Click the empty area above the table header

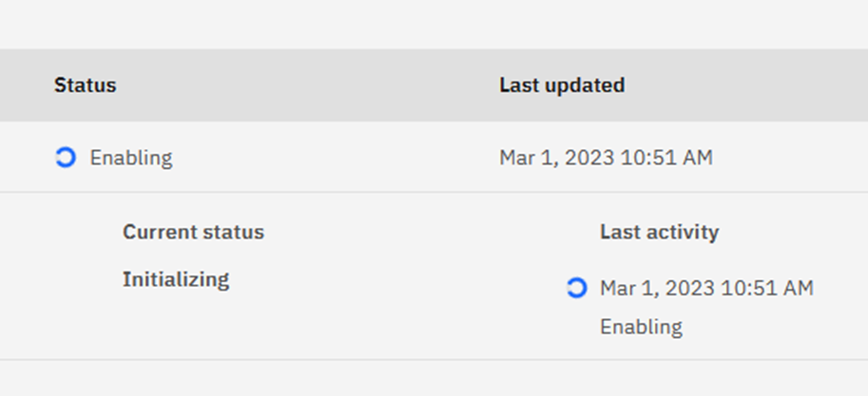point(428,24)
